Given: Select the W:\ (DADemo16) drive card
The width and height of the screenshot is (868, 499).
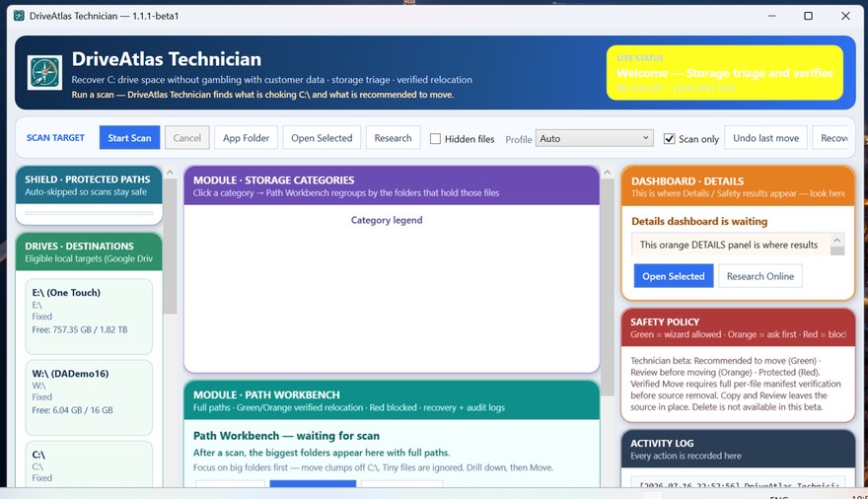Looking at the screenshot, I should (x=89, y=397).
